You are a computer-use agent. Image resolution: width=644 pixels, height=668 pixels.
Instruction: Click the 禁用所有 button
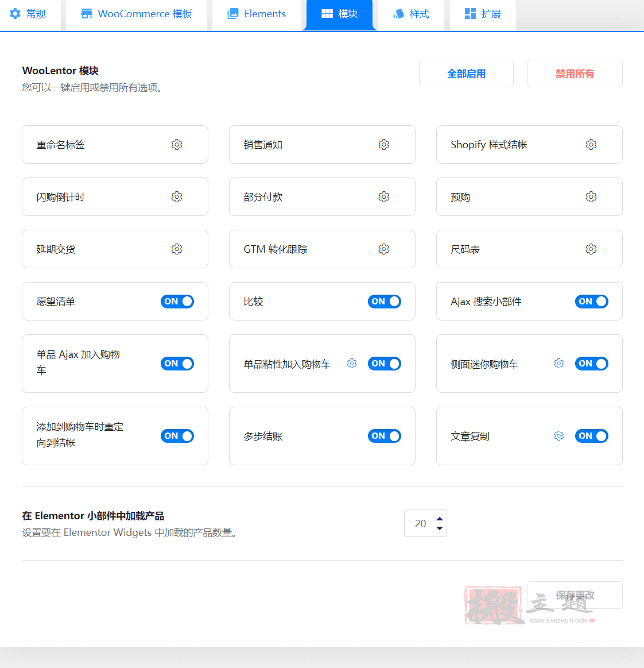coord(575,74)
